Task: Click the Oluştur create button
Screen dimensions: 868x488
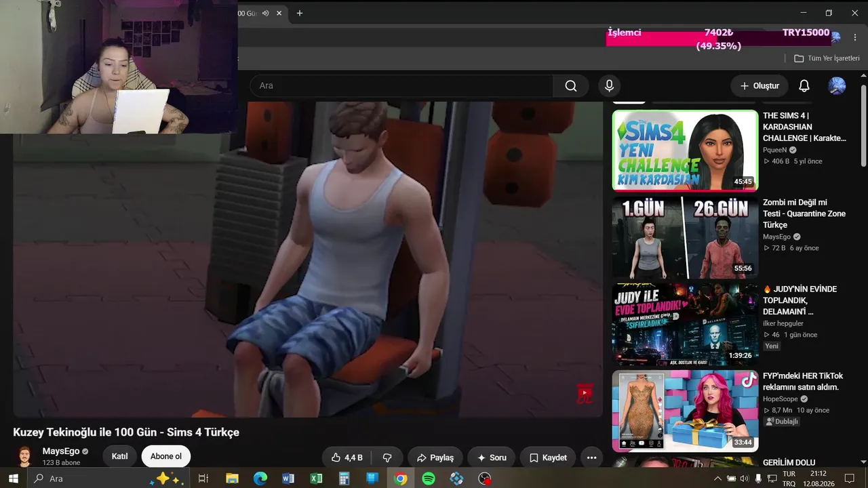Action: point(759,86)
